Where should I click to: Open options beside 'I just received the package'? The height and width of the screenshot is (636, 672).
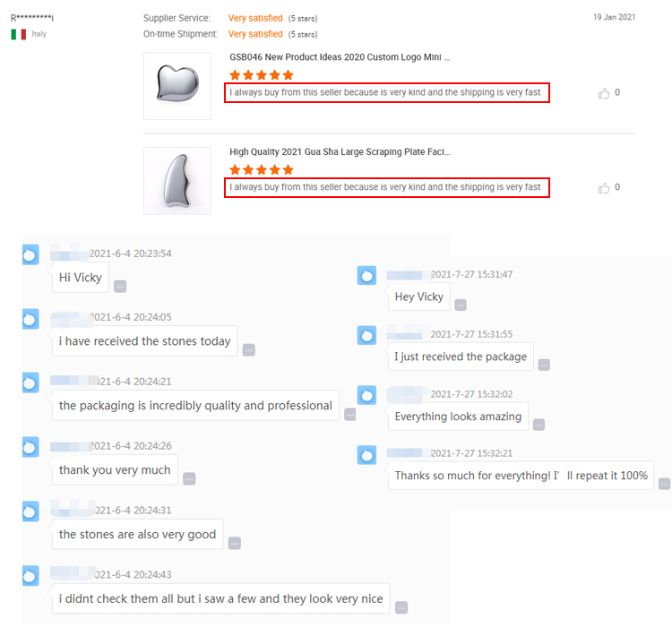544,365
